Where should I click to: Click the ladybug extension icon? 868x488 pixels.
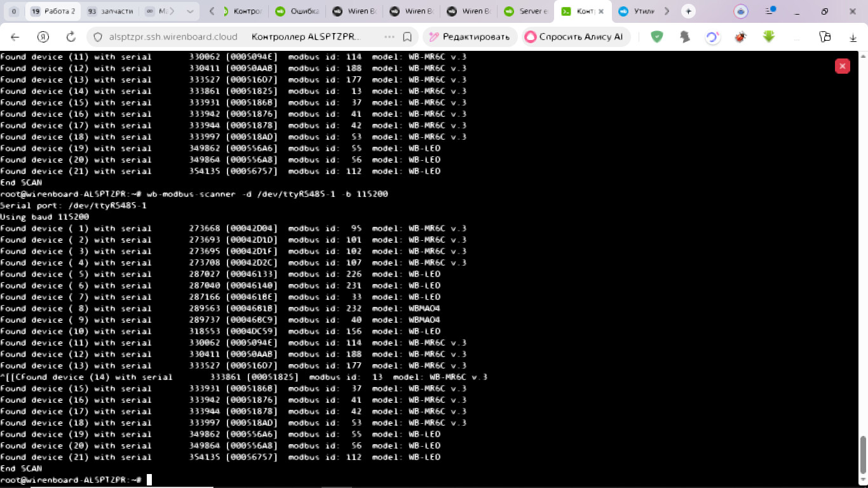pyautogui.click(x=740, y=37)
